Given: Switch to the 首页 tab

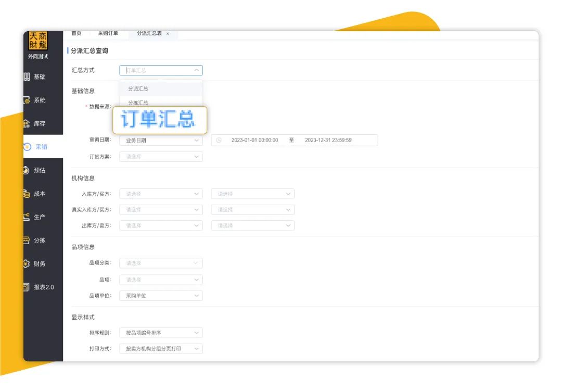Looking at the screenshot, I should click(x=76, y=33).
